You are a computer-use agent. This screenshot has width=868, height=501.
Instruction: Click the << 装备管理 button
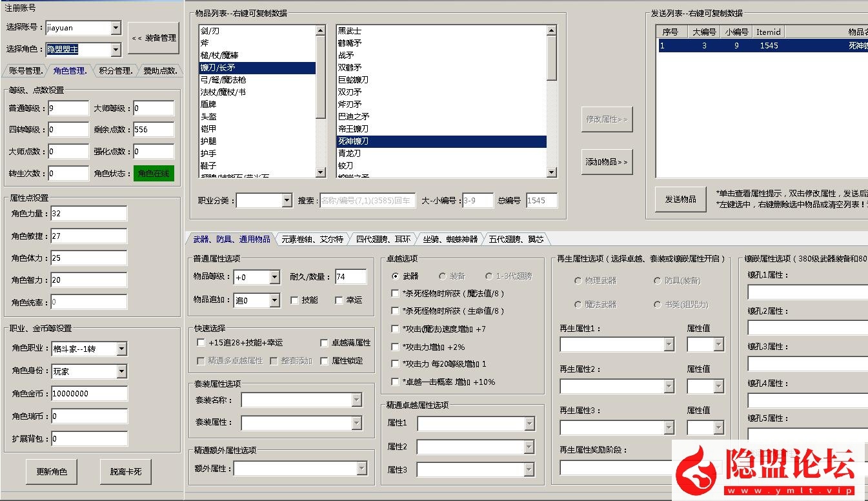pos(154,38)
